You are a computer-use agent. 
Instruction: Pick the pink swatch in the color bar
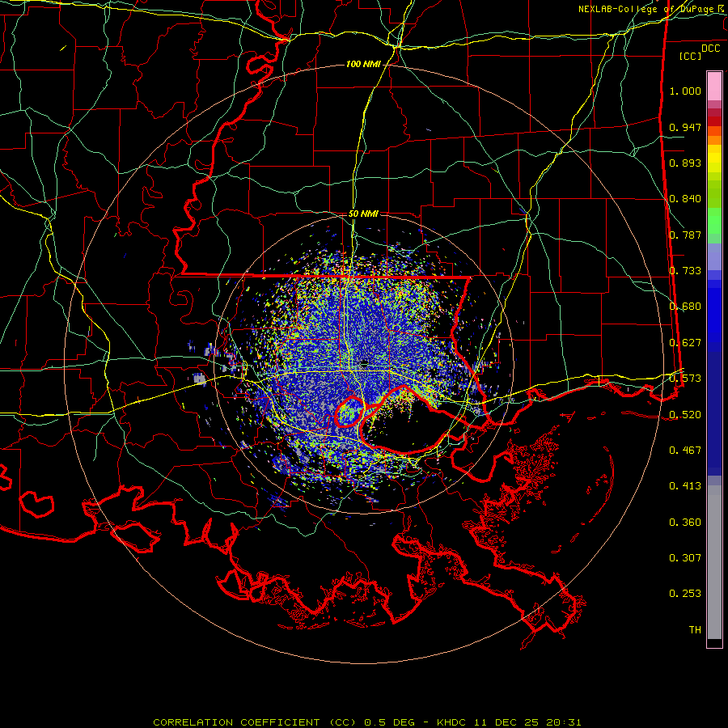[714, 86]
